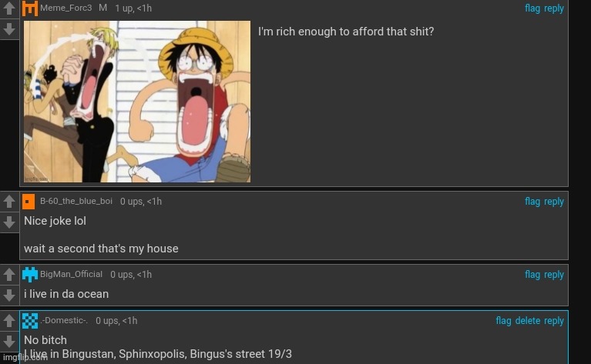
Task: Reply to the -Domestic-. comment
Action: [x=554, y=321]
